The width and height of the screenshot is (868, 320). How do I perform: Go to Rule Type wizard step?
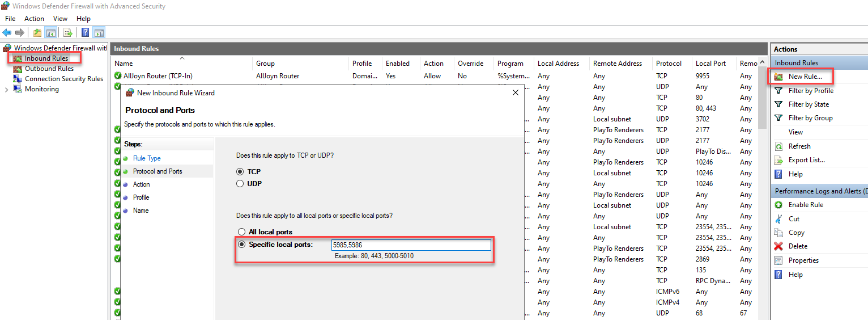point(147,158)
